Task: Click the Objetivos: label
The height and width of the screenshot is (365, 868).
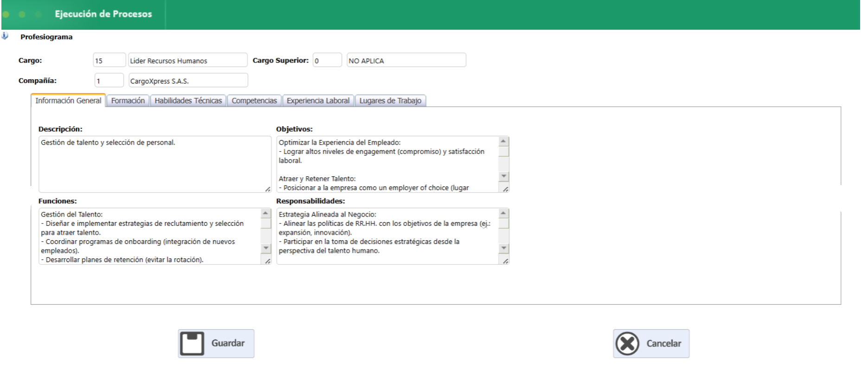Action: (295, 129)
